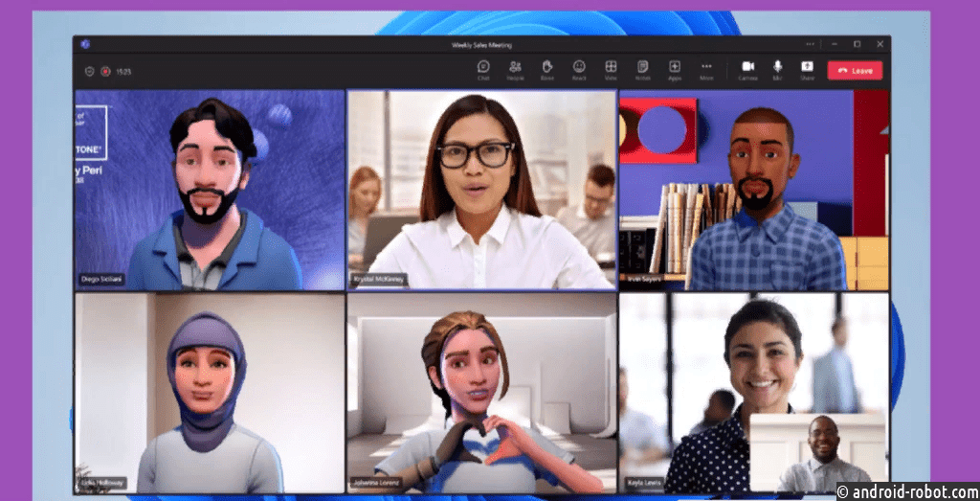Open More actions in toolbar
Viewport: 980px width, 501px height.
(706, 70)
